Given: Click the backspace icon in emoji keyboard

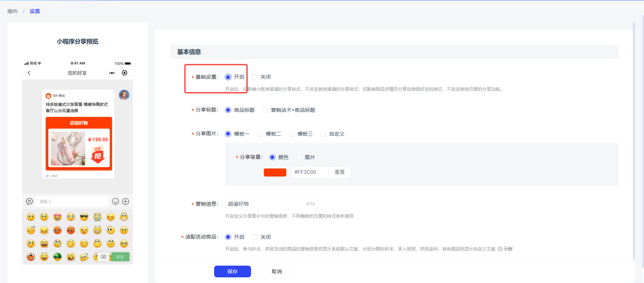Looking at the screenshot, I should coord(103,257).
